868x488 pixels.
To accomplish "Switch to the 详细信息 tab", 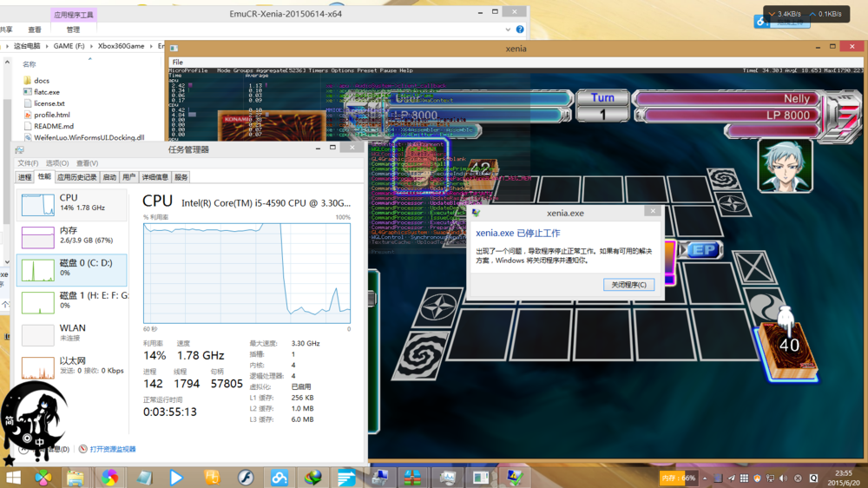I will click(155, 177).
